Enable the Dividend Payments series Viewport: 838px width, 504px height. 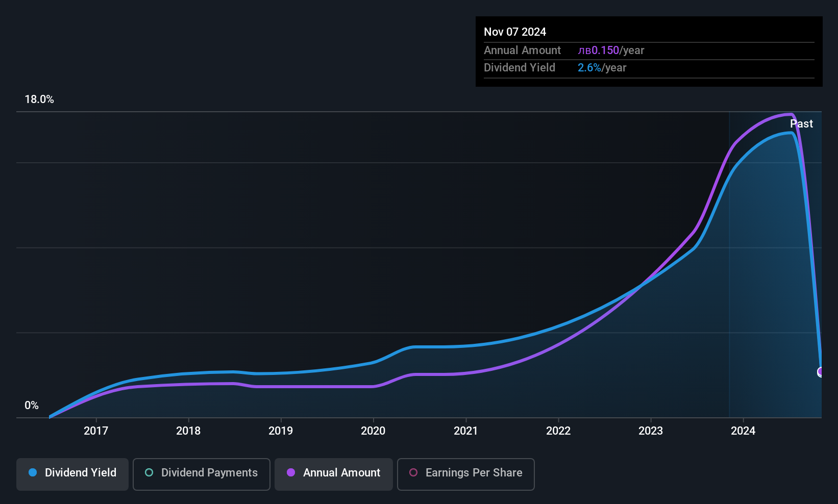coord(201,474)
